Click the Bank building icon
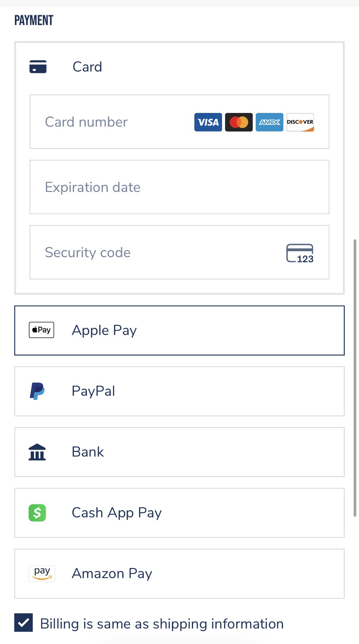The height and width of the screenshot is (644, 359). click(x=37, y=452)
